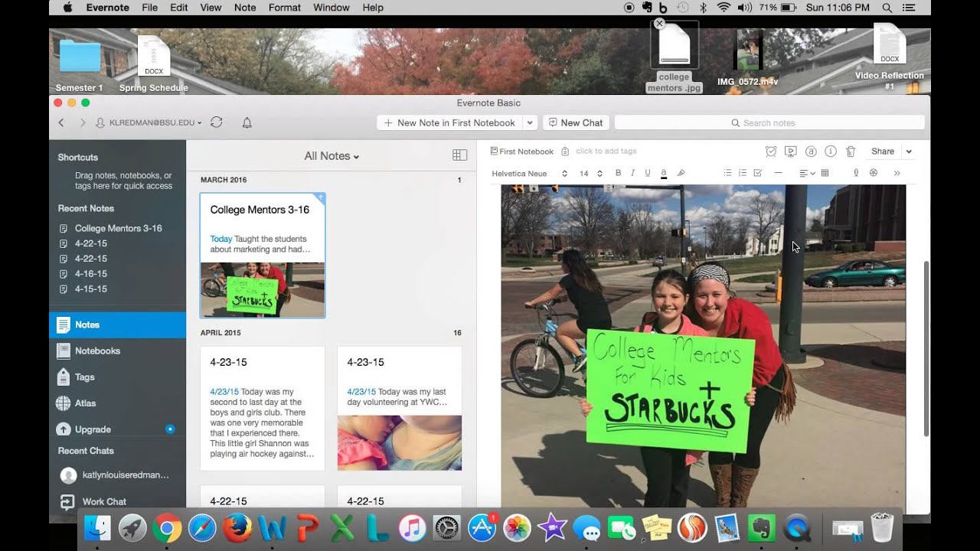The height and width of the screenshot is (551, 980).
Task: Open the View menu
Action: (211, 8)
